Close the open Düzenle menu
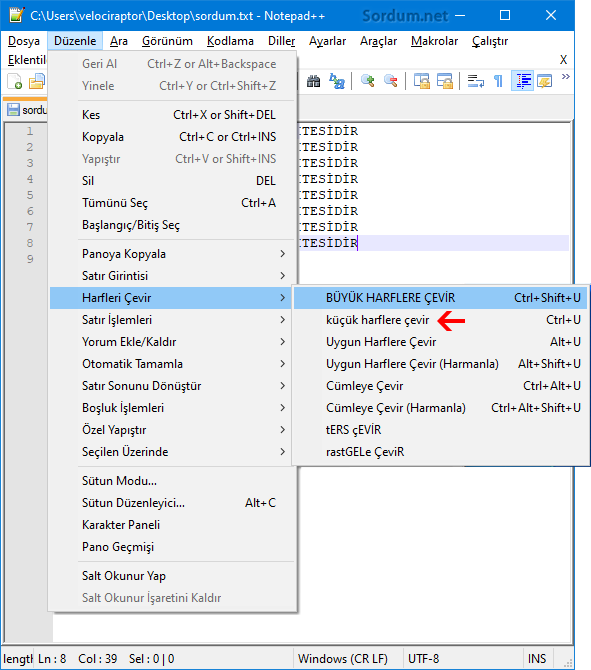The image size is (591, 670). pyautogui.click(x=75, y=41)
